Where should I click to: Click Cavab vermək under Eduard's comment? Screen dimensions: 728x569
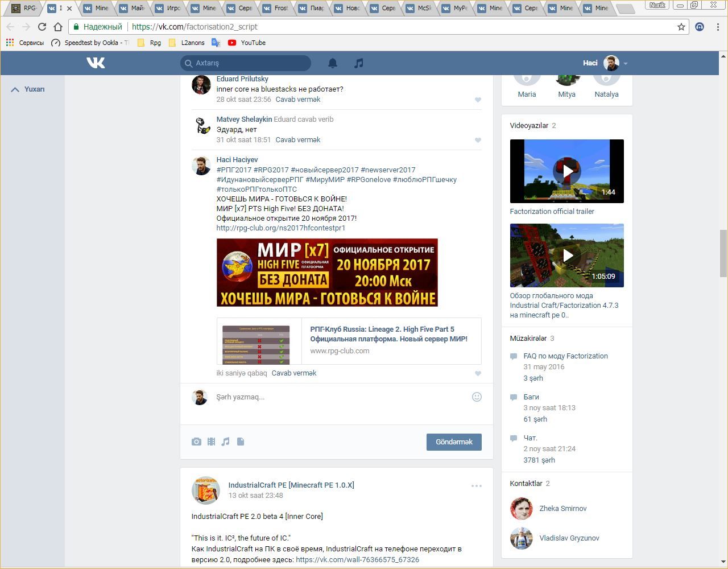pos(297,100)
